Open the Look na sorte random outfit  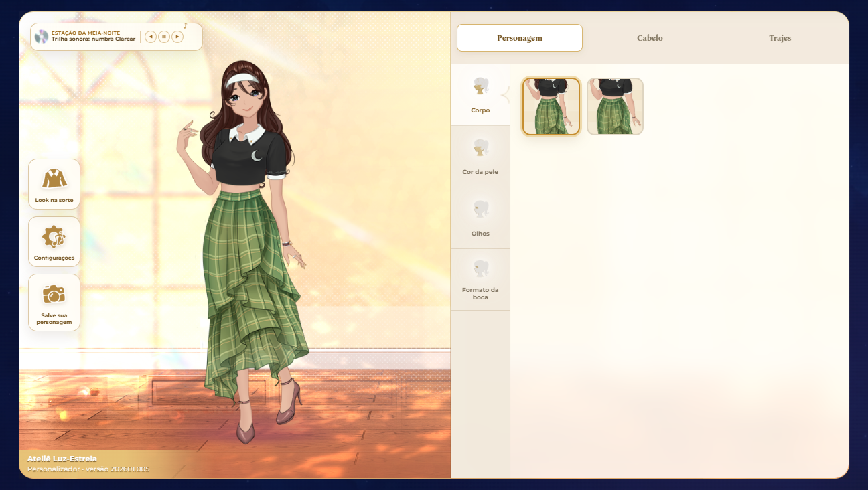pos(54,184)
